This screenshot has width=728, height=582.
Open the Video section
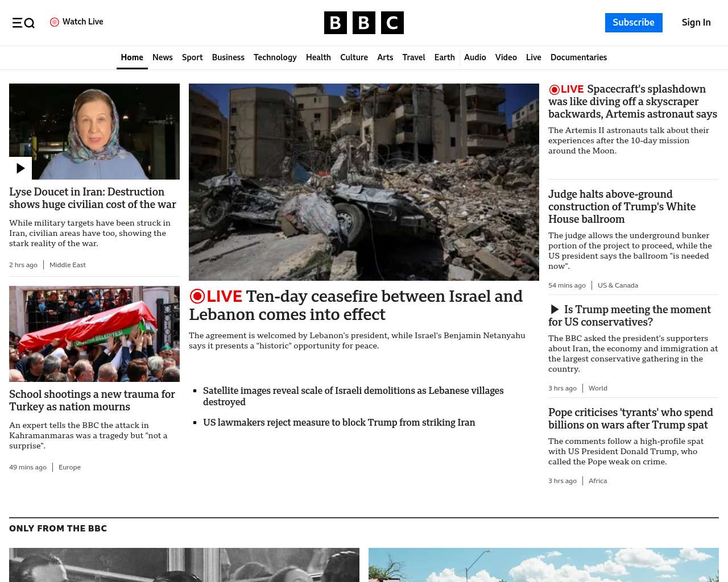[x=506, y=57]
